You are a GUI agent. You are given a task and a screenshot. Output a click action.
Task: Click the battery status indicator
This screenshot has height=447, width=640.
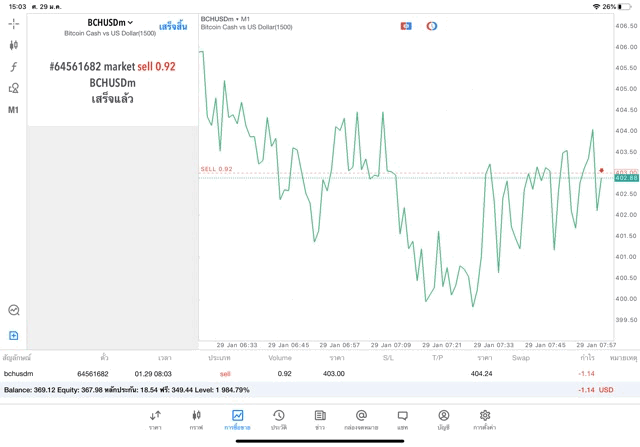tap(625, 7)
